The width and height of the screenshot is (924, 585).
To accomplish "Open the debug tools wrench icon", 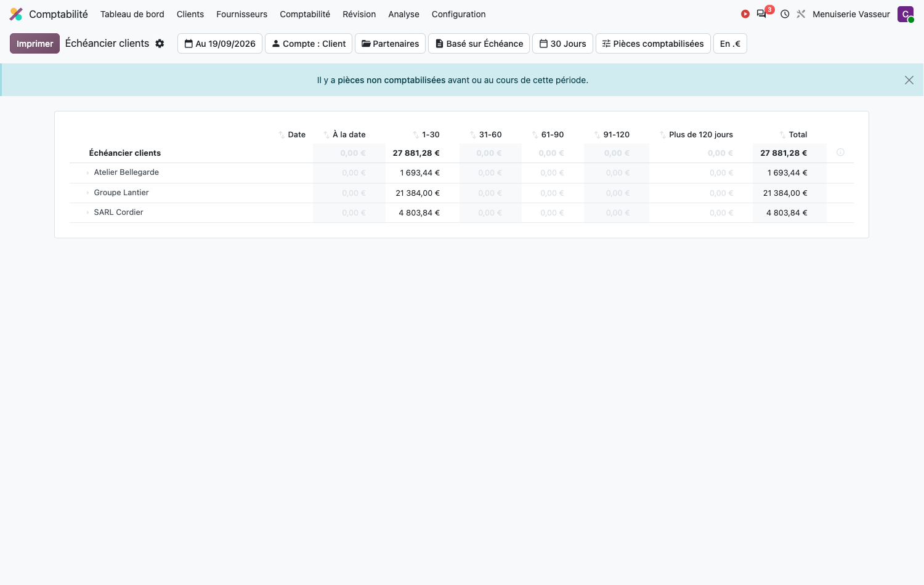I will point(801,14).
